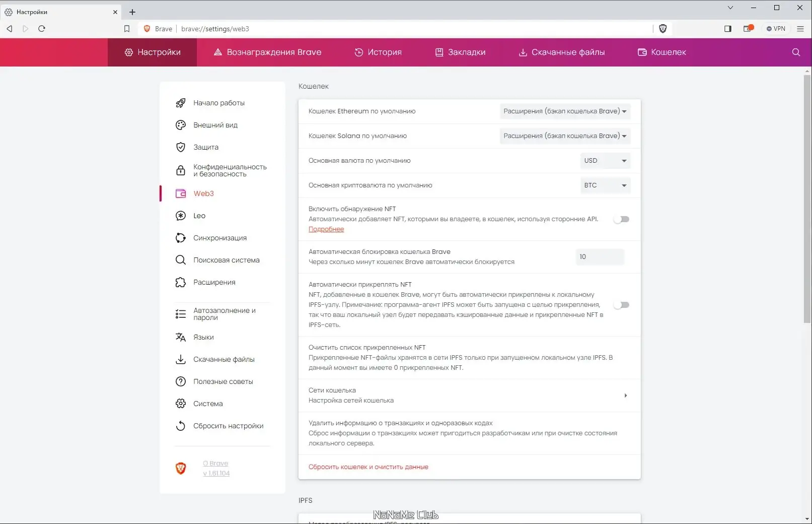Open the BTC cryptocurrency dropdown
This screenshot has height=524, width=812.
(605, 185)
